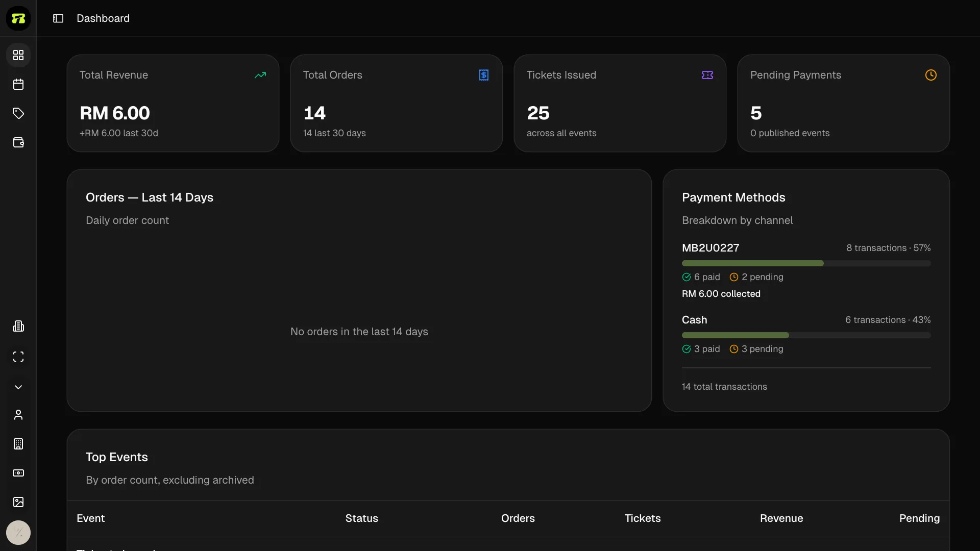Click the Event column header
This screenshot has width=980, height=551.
click(91, 518)
